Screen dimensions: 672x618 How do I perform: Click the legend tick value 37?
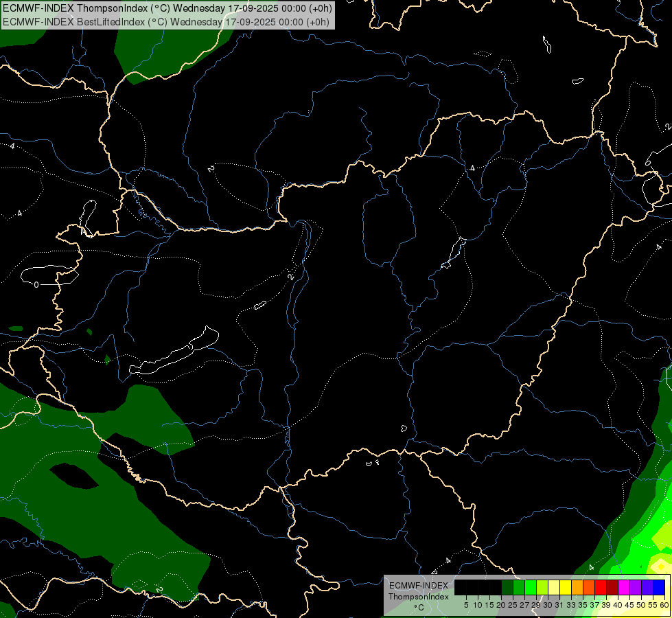click(595, 605)
